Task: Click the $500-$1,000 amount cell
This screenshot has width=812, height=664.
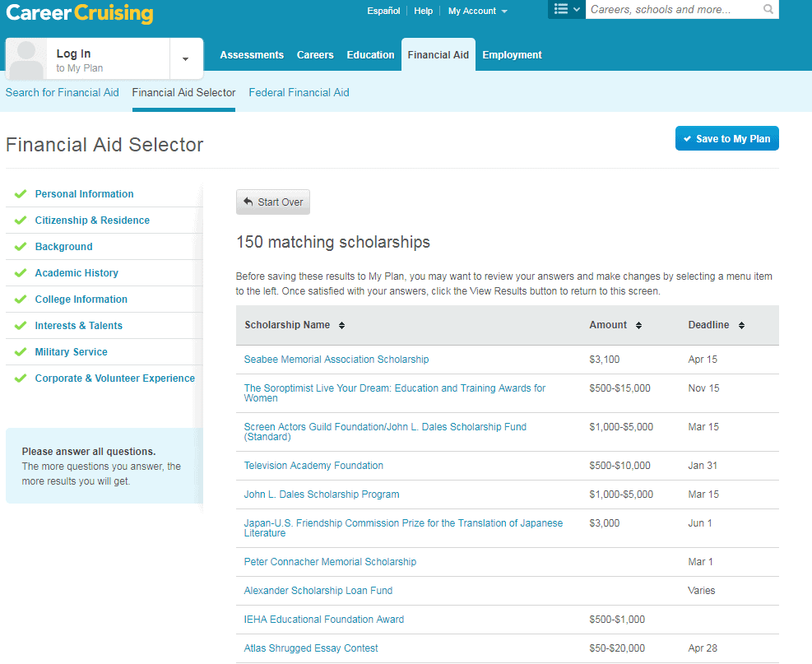Action: pos(617,620)
